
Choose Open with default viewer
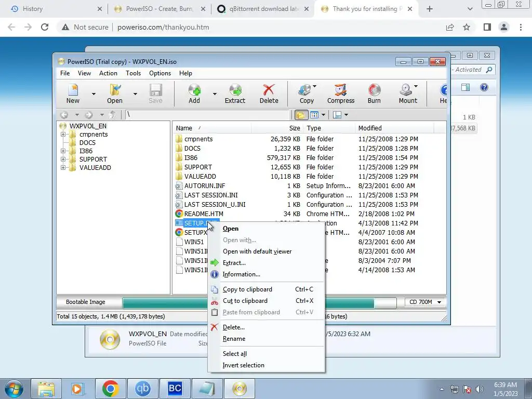(267, 251)
